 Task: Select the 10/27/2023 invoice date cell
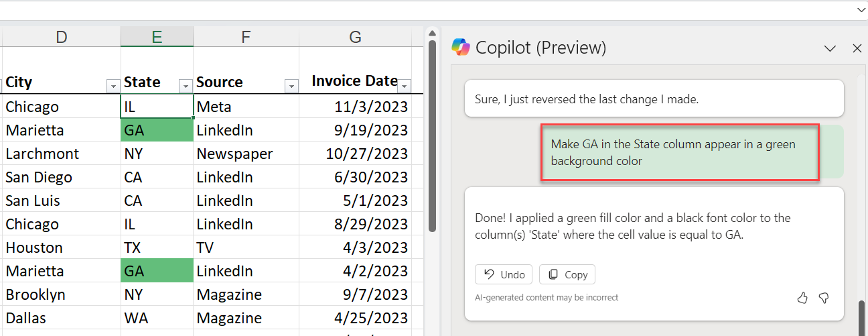click(x=355, y=154)
